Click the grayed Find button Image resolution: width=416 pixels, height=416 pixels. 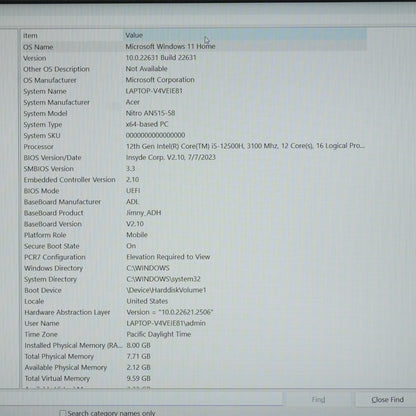[x=318, y=399]
